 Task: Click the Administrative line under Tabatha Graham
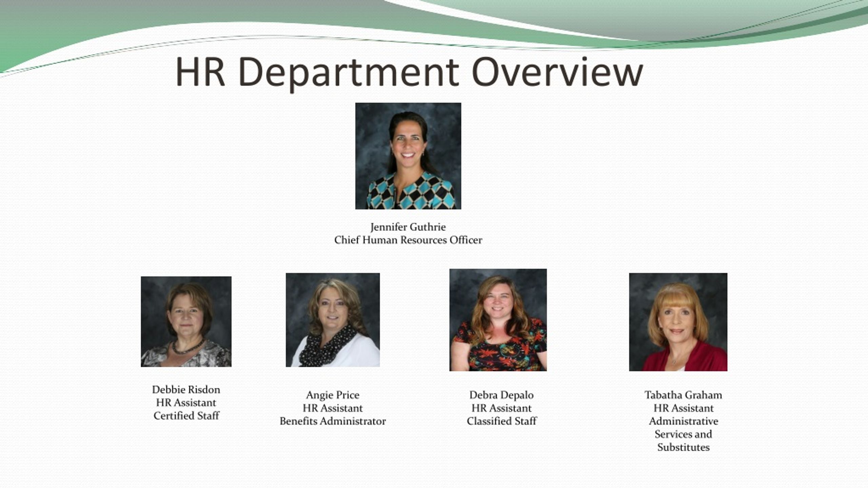683,421
